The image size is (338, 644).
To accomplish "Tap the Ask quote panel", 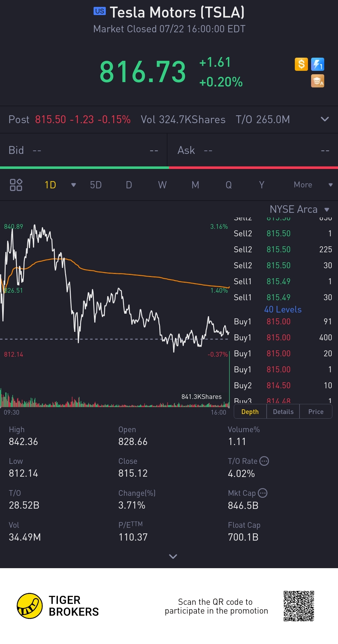I will click(x=253, y=150).
